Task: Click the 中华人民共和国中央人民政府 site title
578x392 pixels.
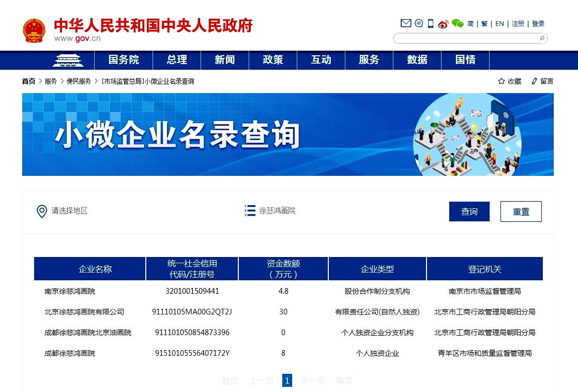Action: point(153,25)
